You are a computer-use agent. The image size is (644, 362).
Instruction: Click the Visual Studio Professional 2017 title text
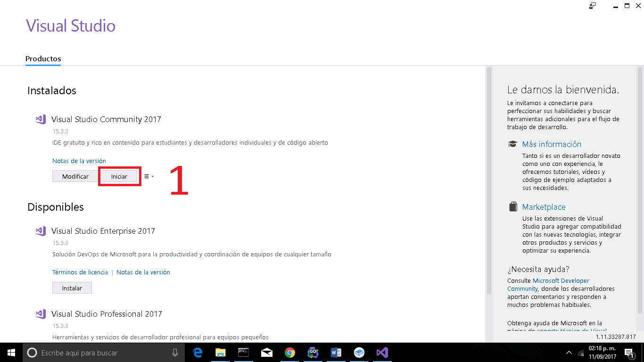[x=107, y=314]
